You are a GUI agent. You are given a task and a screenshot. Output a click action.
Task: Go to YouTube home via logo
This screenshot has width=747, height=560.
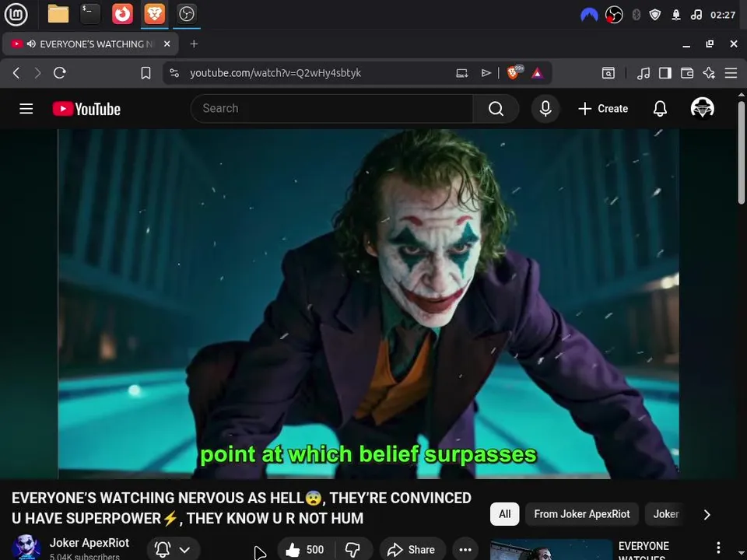(x=86, y=109)
